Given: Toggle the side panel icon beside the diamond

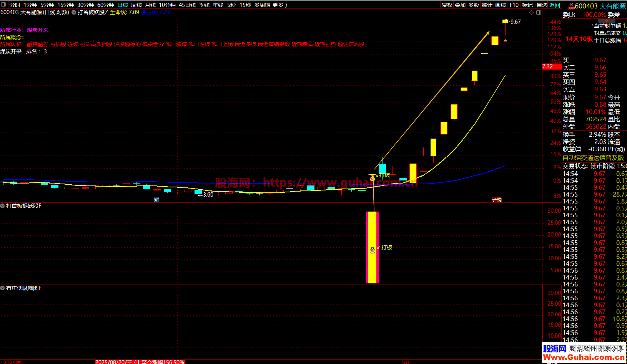Looking at the screenshot, I should (539, 13).
